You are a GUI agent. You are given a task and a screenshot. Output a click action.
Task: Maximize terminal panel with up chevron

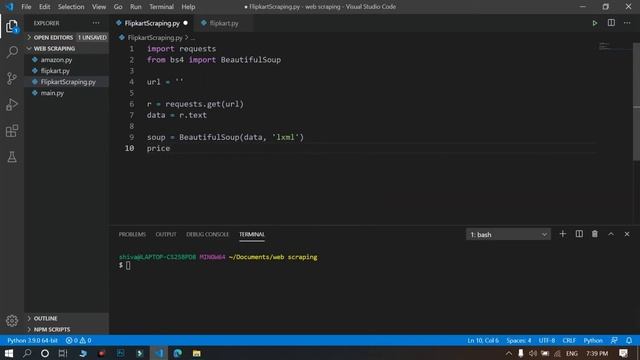(611, 234)
